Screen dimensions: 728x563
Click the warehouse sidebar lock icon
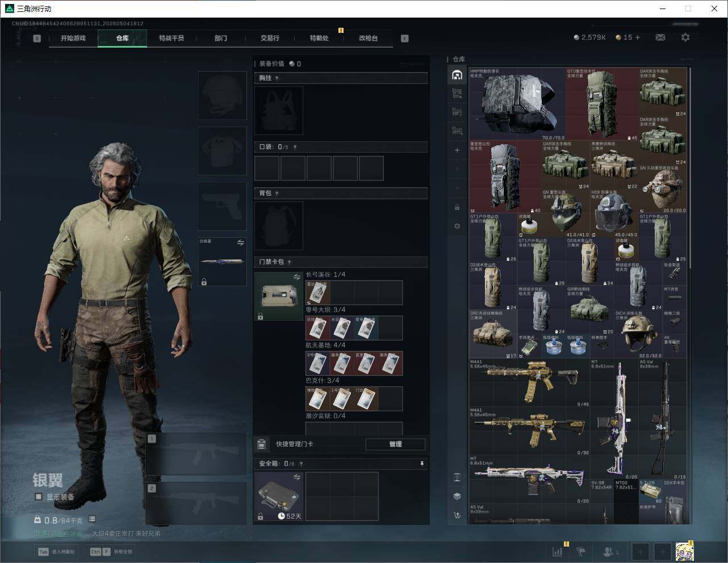click(x=457, y=207)
